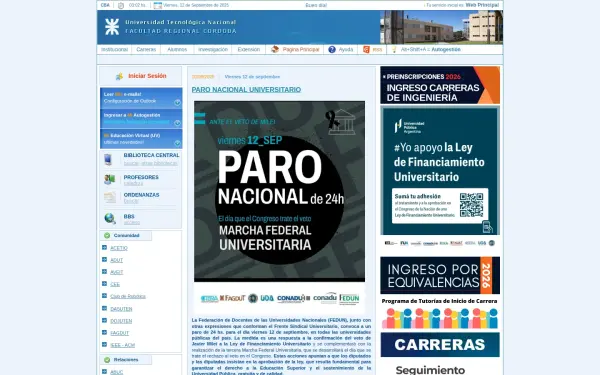
Task: Open the Autogestión shortcut link
Action: (446, 49)
